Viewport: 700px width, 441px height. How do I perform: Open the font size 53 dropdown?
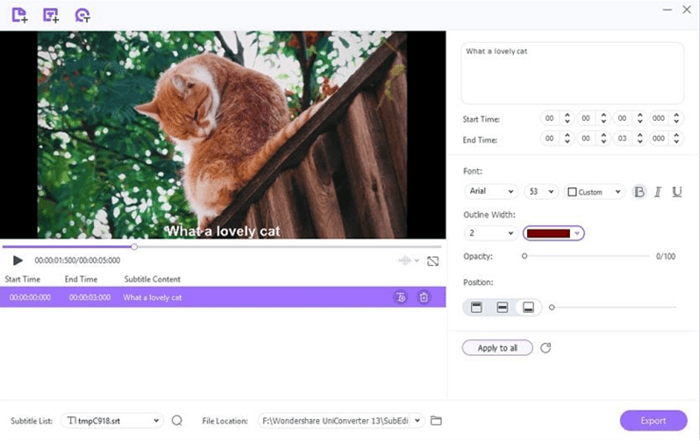pyautogui.click(x=541, y=191)
